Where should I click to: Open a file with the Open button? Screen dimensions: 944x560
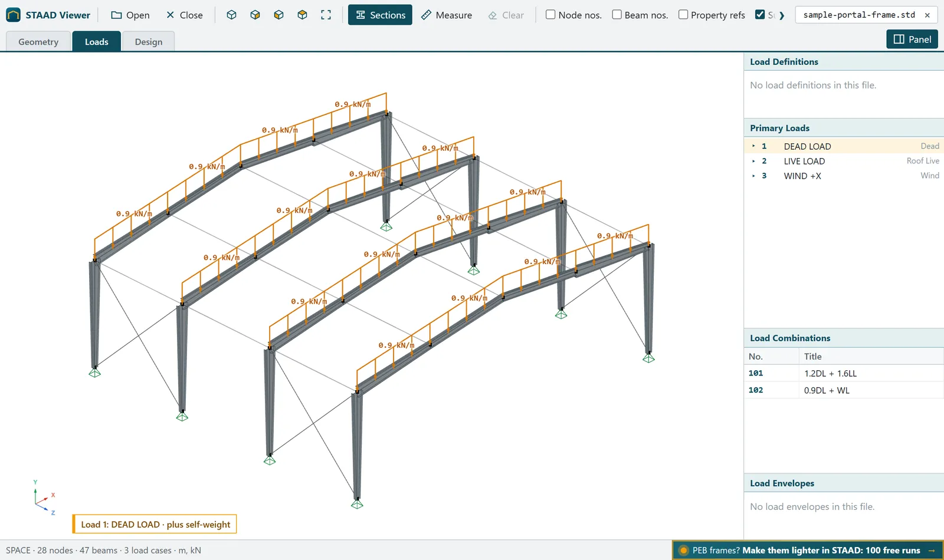point(130,15)
